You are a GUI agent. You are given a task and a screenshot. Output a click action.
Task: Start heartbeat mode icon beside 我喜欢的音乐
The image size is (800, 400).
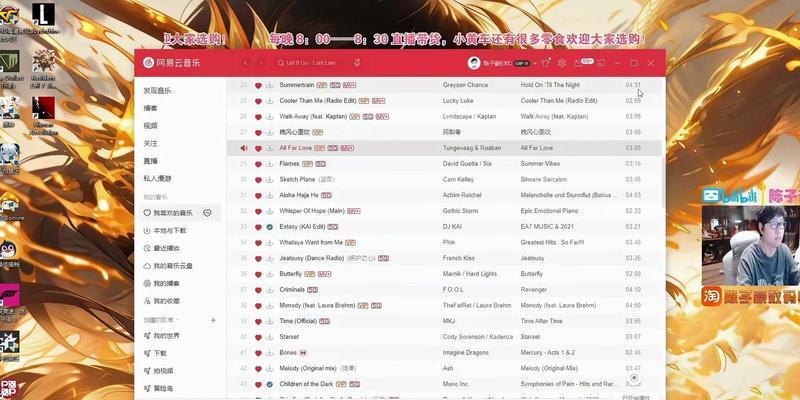[x=207, y=213]
